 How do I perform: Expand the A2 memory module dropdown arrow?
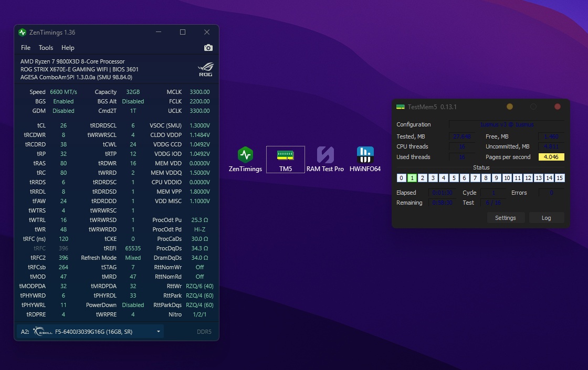tap(159, 331)
